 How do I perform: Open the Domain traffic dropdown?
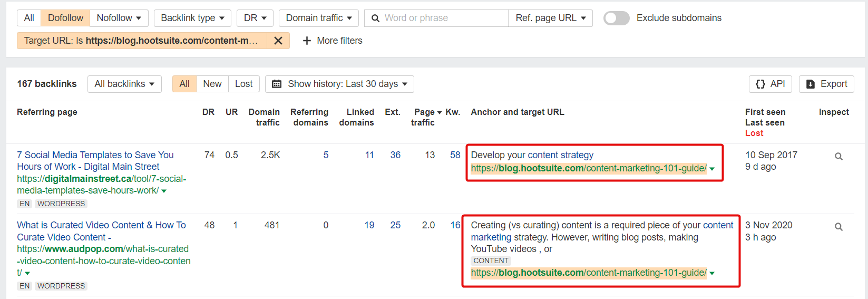pyautogui.click(x=319, y=18)
